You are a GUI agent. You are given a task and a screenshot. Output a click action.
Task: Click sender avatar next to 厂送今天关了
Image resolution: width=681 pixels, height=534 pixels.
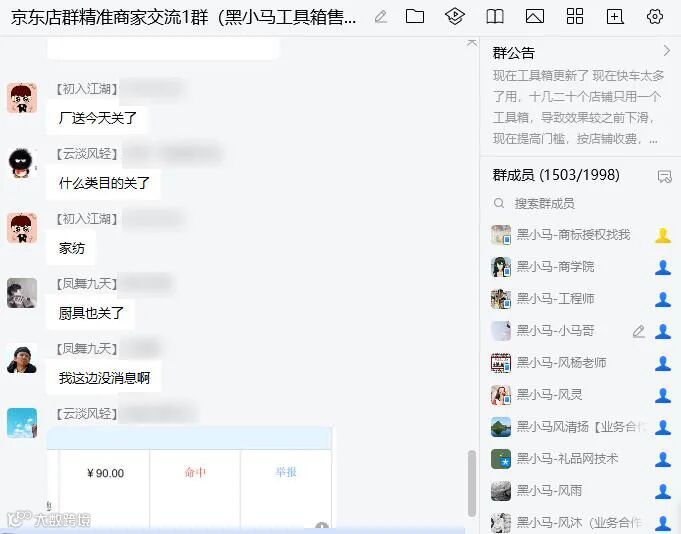click(x=22, y=98)
